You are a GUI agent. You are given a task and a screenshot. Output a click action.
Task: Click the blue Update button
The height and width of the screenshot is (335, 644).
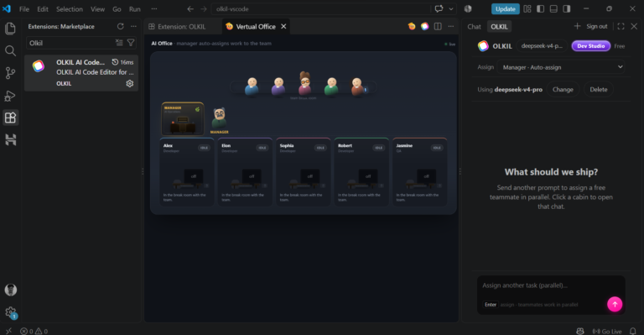505,8
